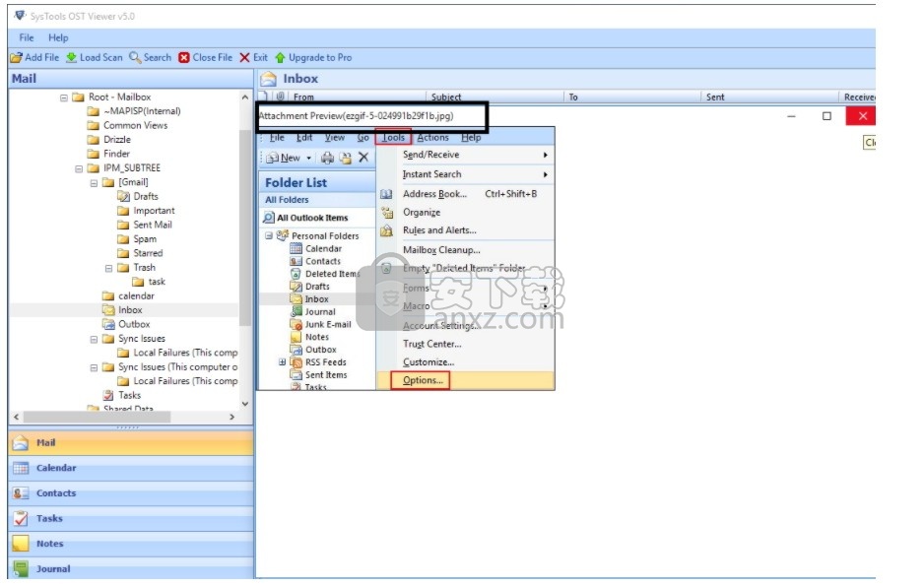Image resolution: width=924 pixels, height=586 pixels.
Task: Click Exit in the toolbar
Action: click(253, 58)
